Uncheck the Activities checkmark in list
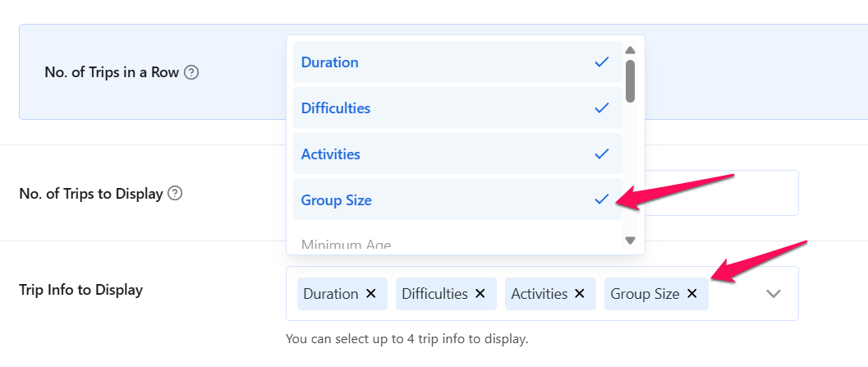The width and height of the screenshot is (868, 367). click(602, 154)
